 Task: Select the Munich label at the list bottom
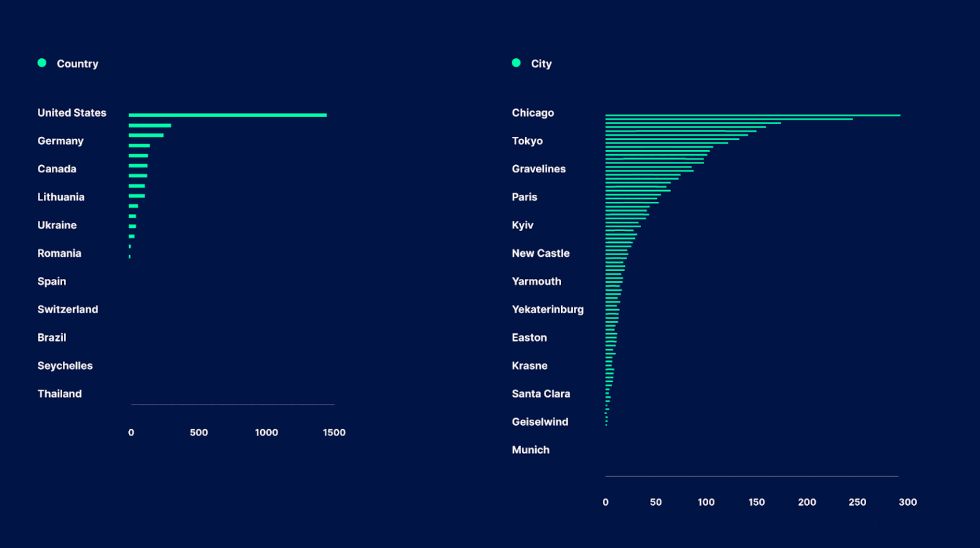531,450
